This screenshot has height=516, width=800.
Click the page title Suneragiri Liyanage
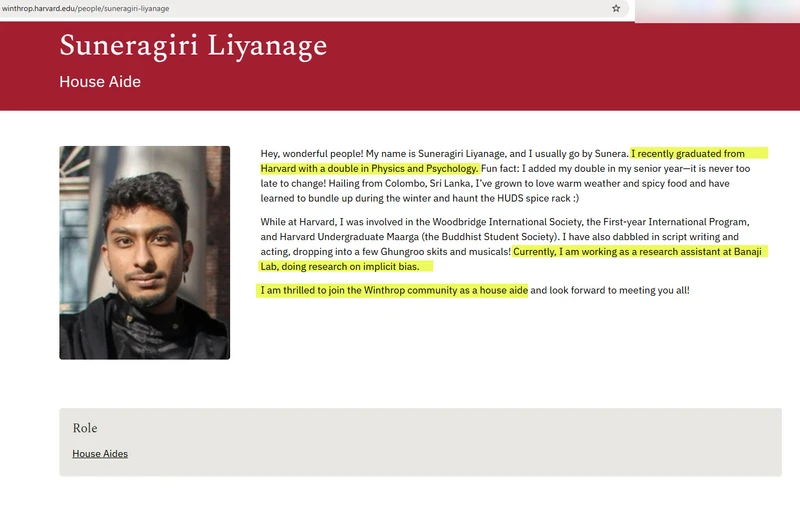click(193, 45)
